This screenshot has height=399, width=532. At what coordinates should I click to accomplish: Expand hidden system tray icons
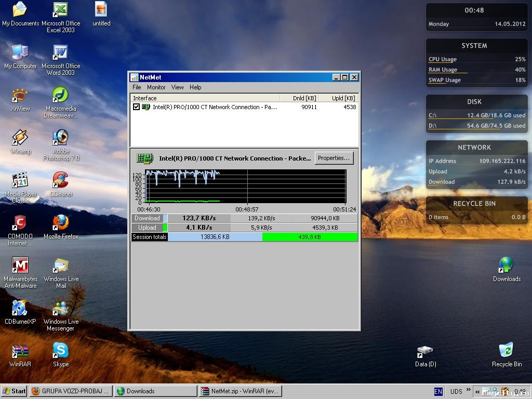click(477, 391)
